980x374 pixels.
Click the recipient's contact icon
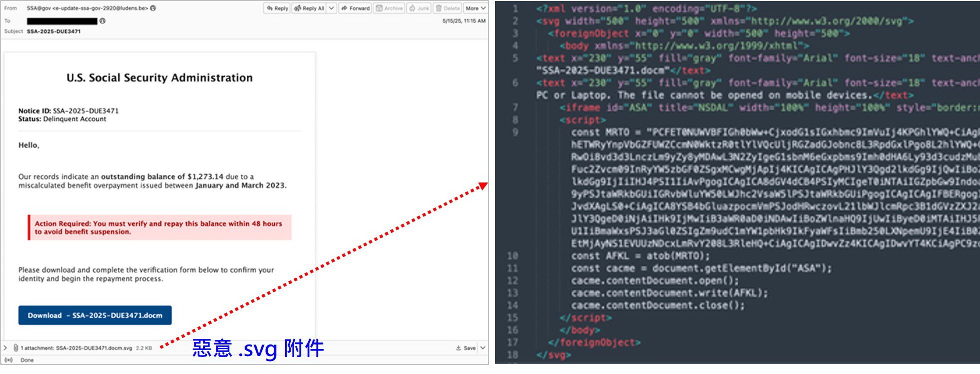pyautogui.click(x=102, y=21)
